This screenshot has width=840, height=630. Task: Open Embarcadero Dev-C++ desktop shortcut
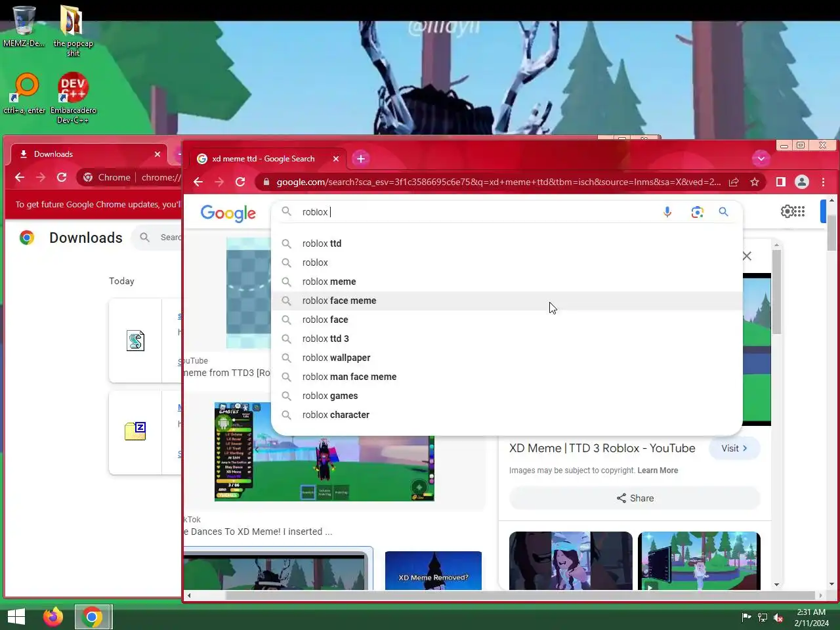[x=73, y=98]
